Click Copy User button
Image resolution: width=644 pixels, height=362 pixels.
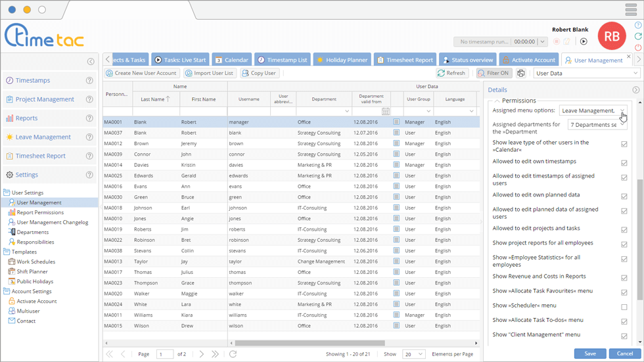pyautogui.click(x=259, y=73)
